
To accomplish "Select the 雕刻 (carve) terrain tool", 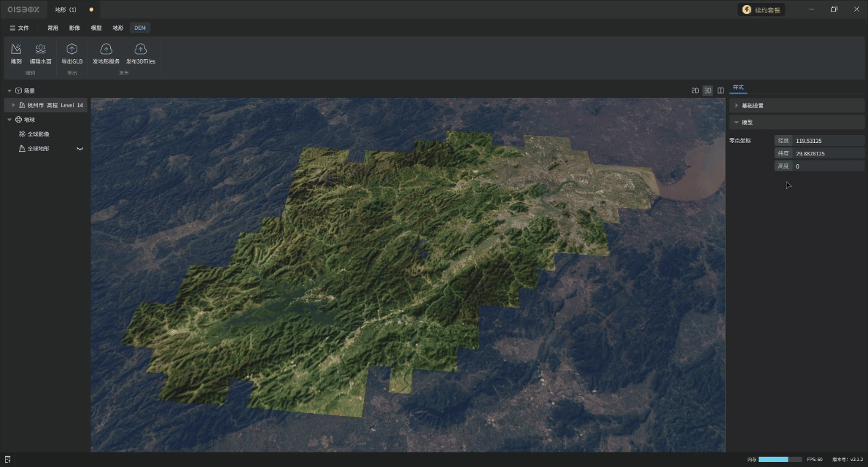I will [16, 50].
